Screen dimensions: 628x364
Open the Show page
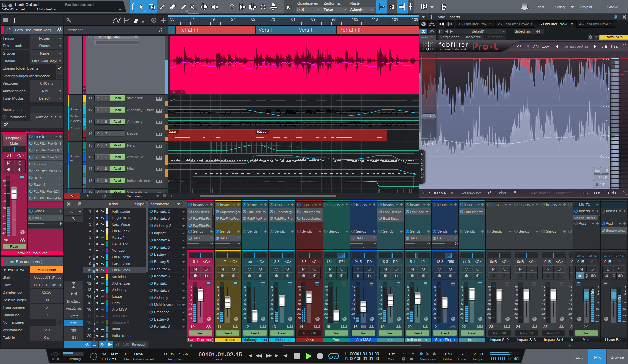tap(612, 7)
